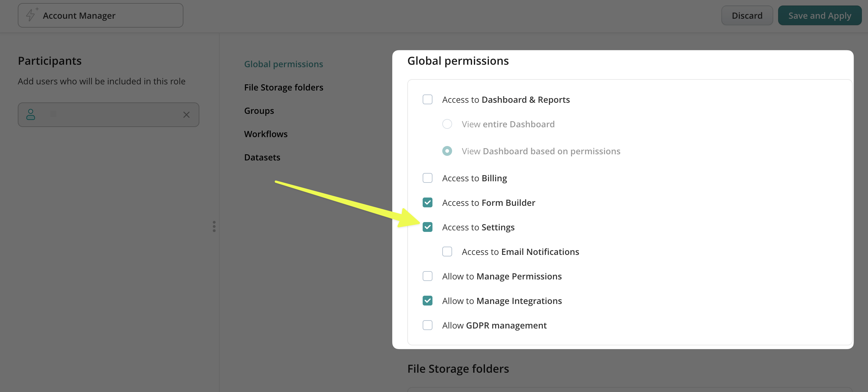Click the vertical three-dot panel divider handle

pos(214,226)
